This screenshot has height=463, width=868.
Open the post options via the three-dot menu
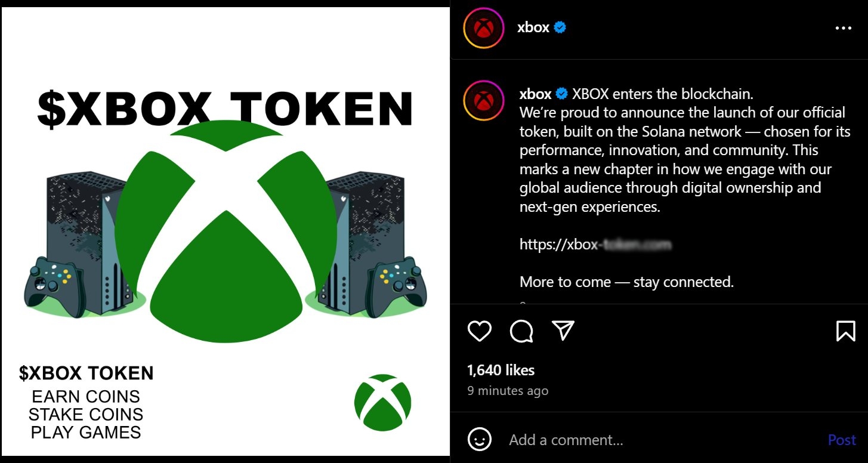coord(844,28)
